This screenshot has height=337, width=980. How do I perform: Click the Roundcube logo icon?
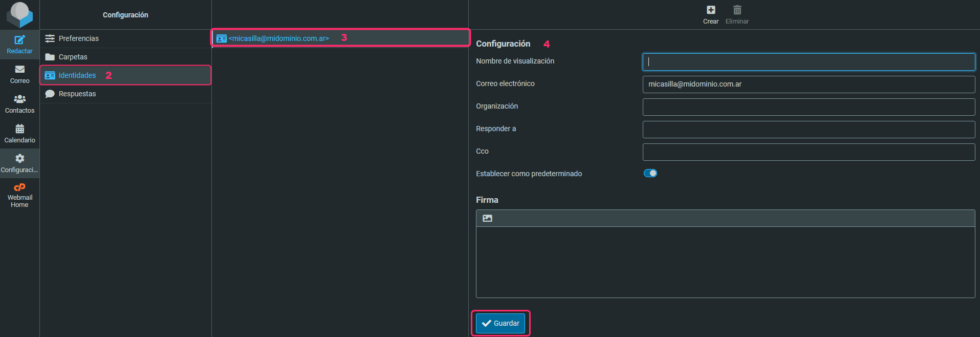(19, 14)
